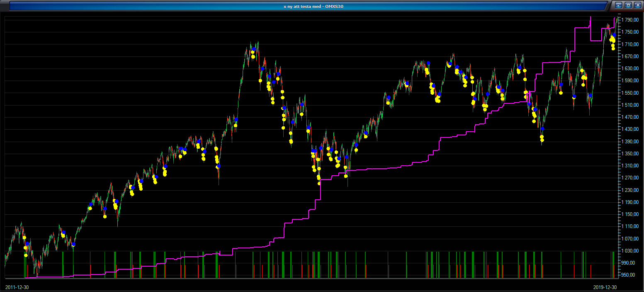Viewport: 644px width, 292px height.
Task: Select the 1 750,00 price axis label
Action: point(631,32)
